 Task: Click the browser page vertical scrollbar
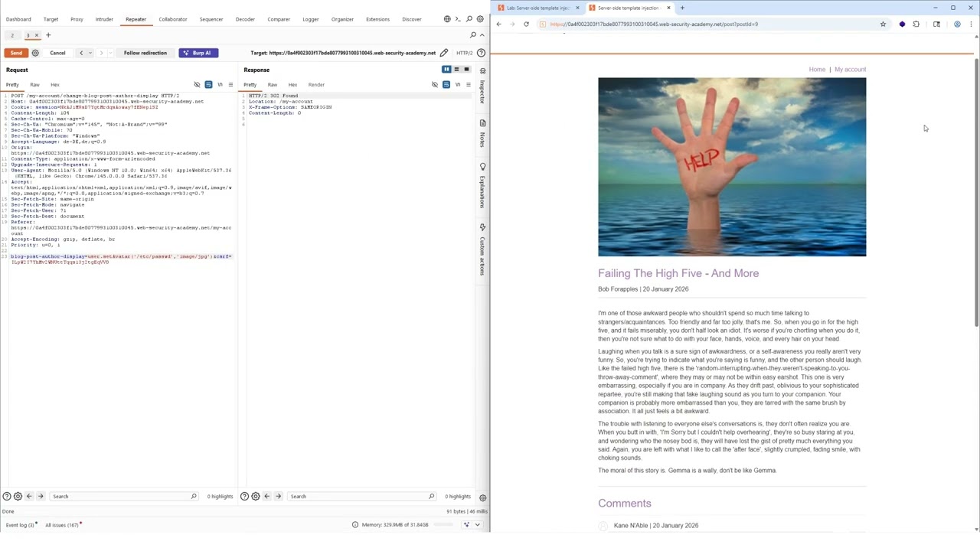click(976, 191)
